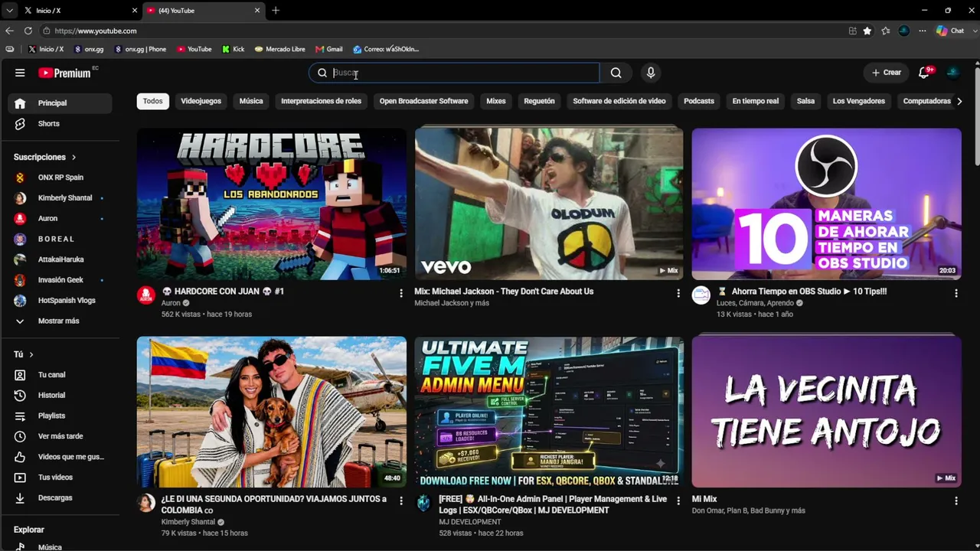Click the browser address bar URL
980x551 pixels.
pyautogui.click(x=96, y=31)
